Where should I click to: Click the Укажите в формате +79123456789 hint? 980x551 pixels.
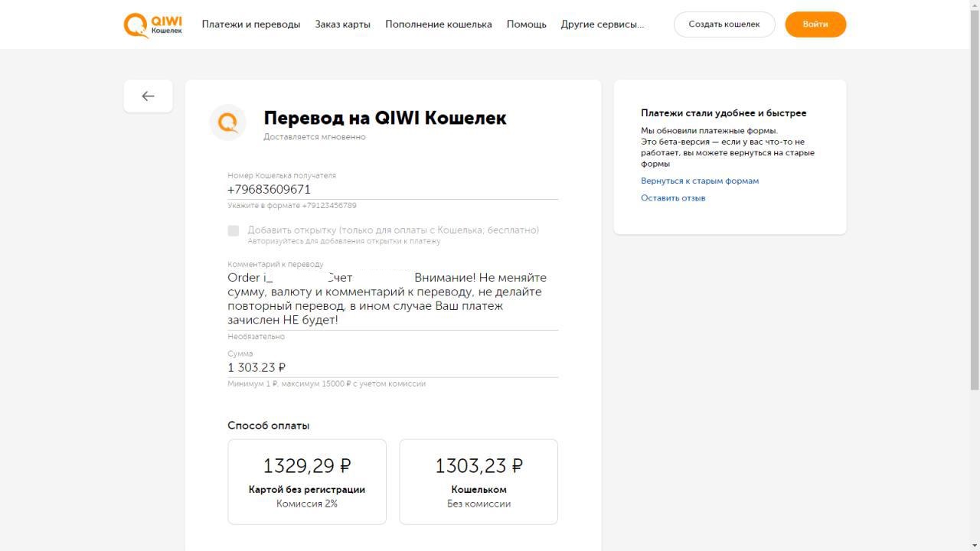[292, 205]
